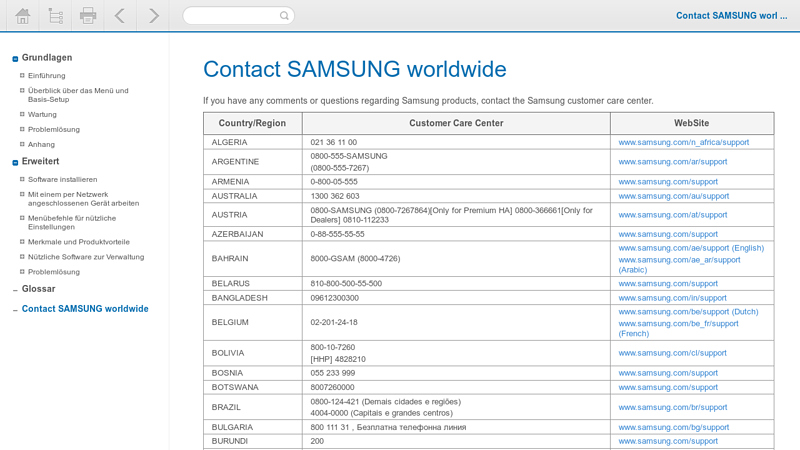Viewport: 800px width, 450px height.
Task: Select Bangladesh number 09612300300
Action: click(334, 298)
